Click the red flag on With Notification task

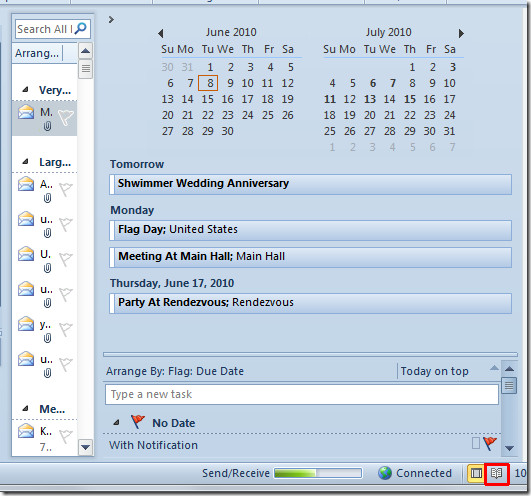pos(490,443)
